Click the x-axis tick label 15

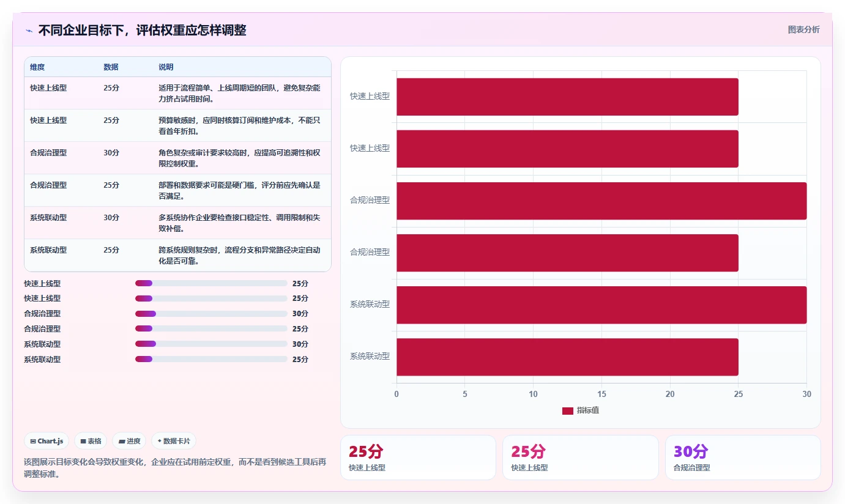tap(601, 394)
